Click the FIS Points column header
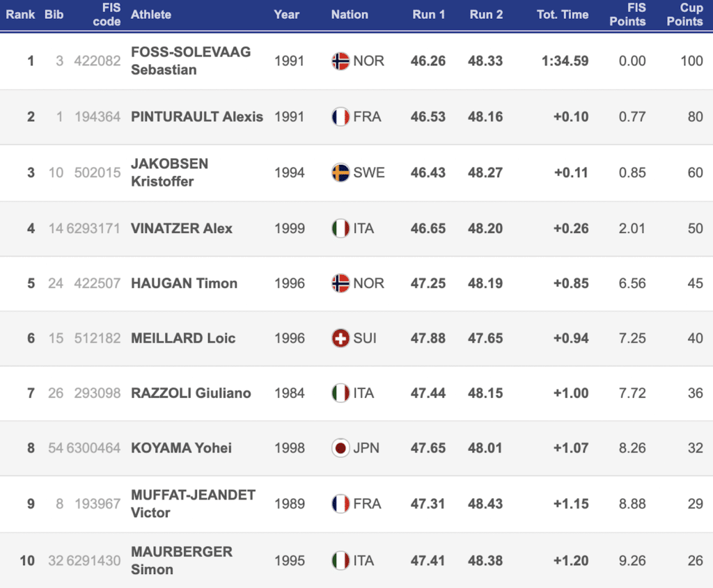The width and height of the screenshot is (713, 588). point(627,15)
